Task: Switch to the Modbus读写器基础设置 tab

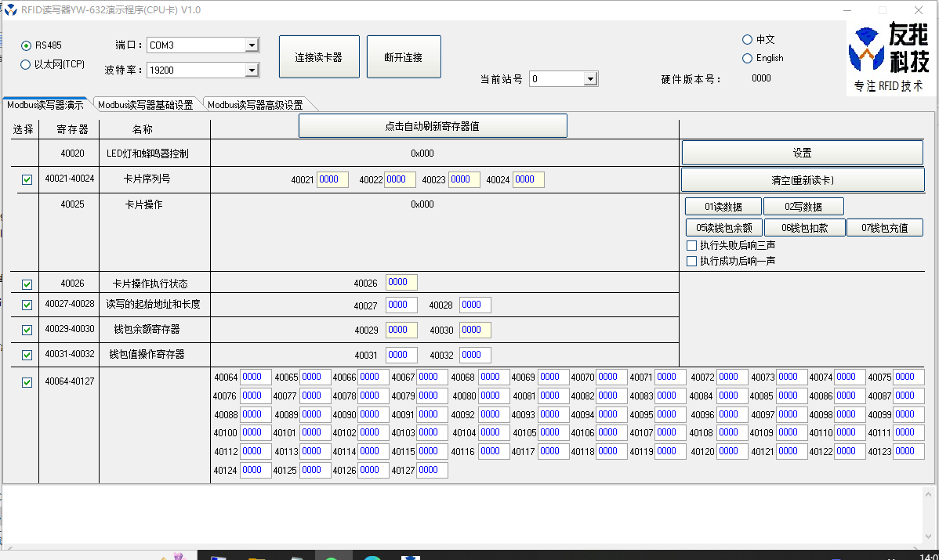Action: point(146,103)
